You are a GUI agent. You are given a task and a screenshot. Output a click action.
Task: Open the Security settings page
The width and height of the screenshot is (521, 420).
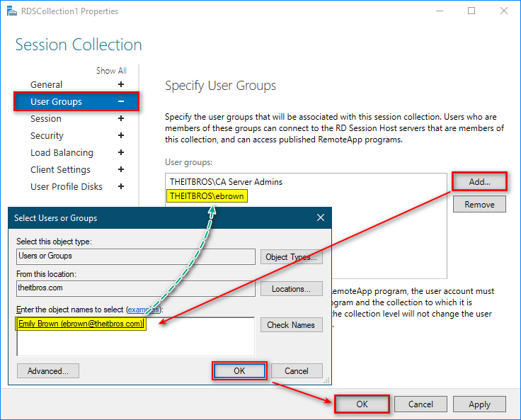click(47, 136)
